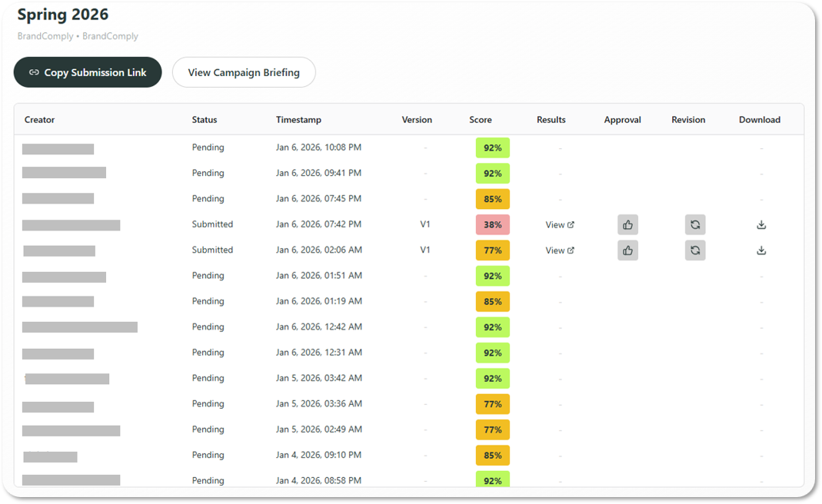Select the 38% red score badge
The width and height of the screenshot is (822, 504).
point(492,225)
